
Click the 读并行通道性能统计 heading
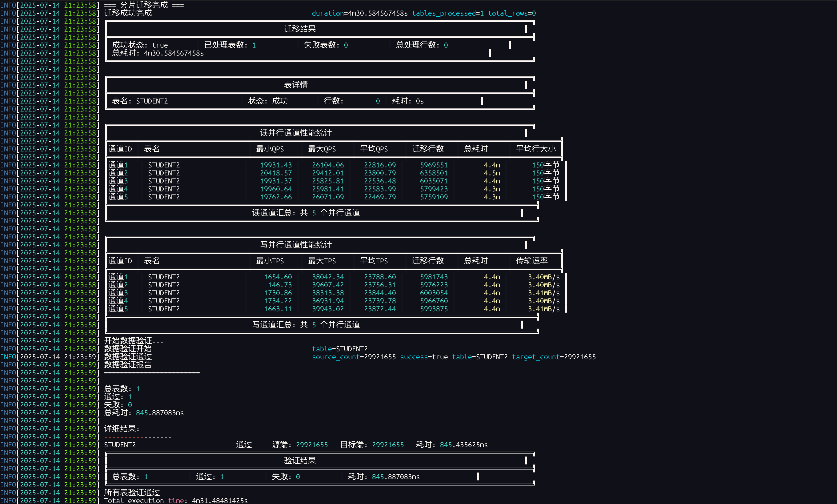coord(296,133)
